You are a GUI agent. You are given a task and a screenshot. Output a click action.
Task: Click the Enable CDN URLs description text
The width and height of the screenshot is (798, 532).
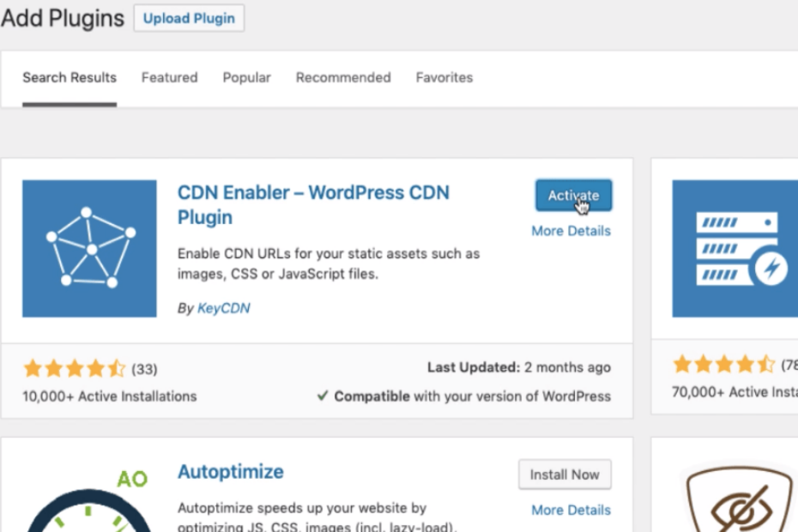[x=329, y=263]
